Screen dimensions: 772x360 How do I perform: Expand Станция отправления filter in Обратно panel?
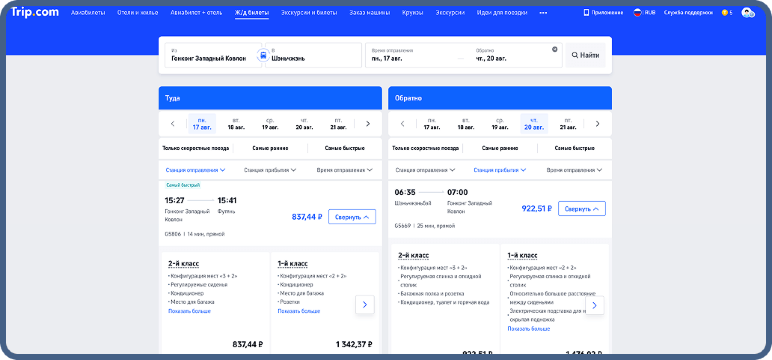pos(425,170)
